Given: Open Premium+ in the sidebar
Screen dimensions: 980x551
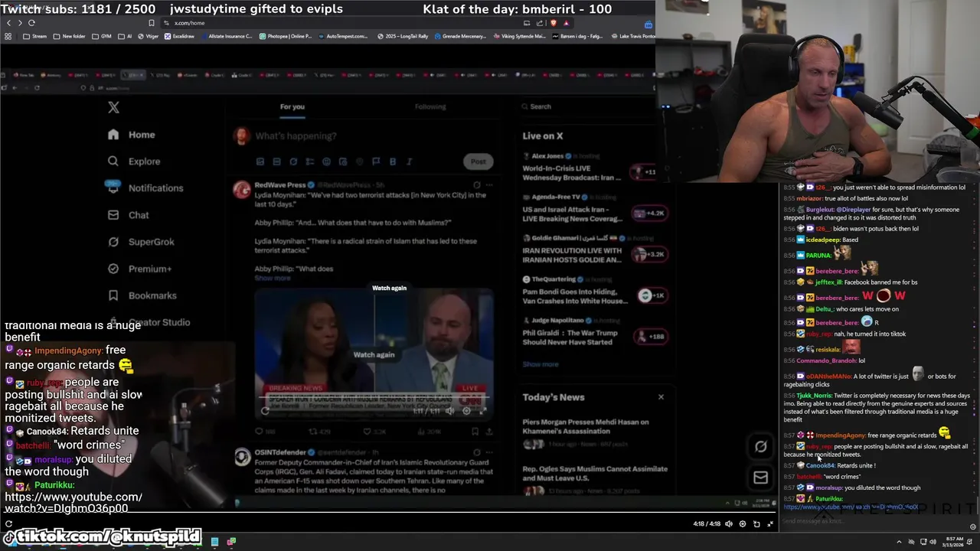Looking at the screenshot, I should (x=140, y=269).
